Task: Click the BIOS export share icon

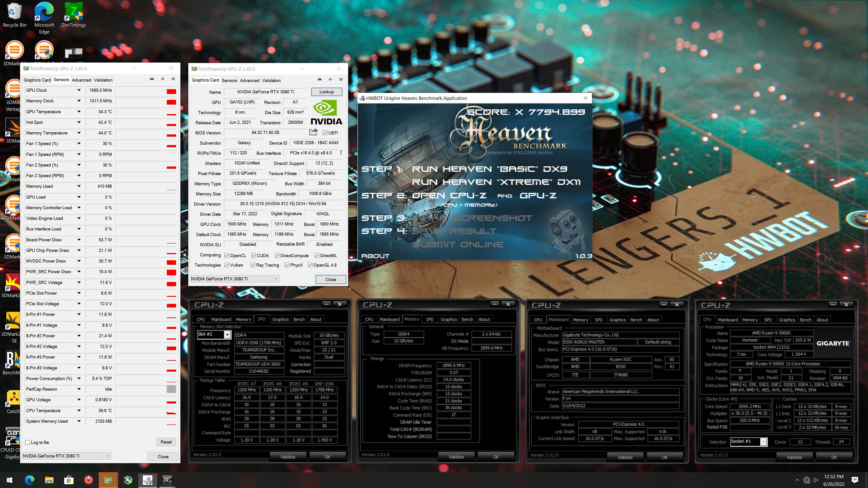Action: tap(313, 132)
